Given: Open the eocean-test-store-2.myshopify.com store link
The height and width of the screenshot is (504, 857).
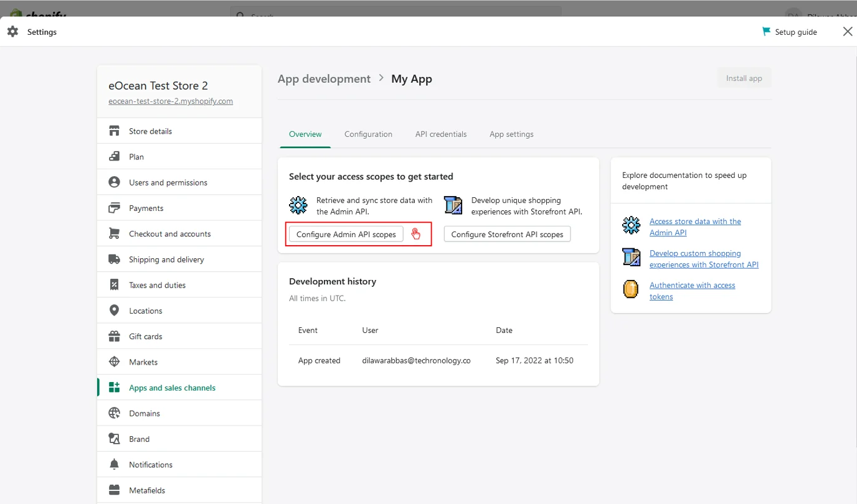Looking at the screenshot, I should 171,101.
